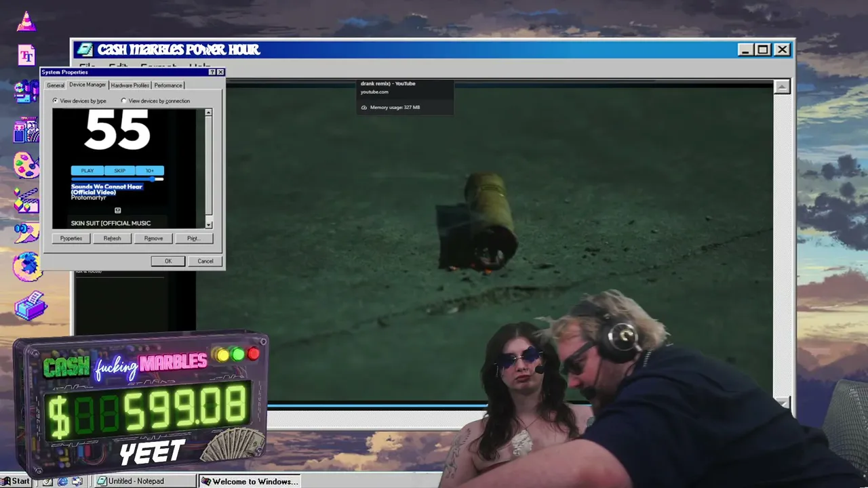Click the Refresh button
This screenshot has width=868, height=488.
pos(113,239)
